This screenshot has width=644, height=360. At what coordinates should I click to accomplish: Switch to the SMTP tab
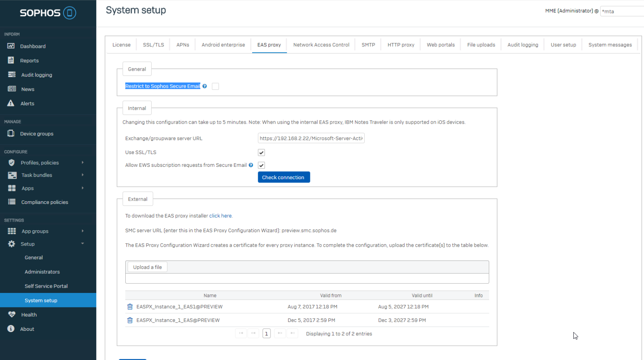[368, 45]
